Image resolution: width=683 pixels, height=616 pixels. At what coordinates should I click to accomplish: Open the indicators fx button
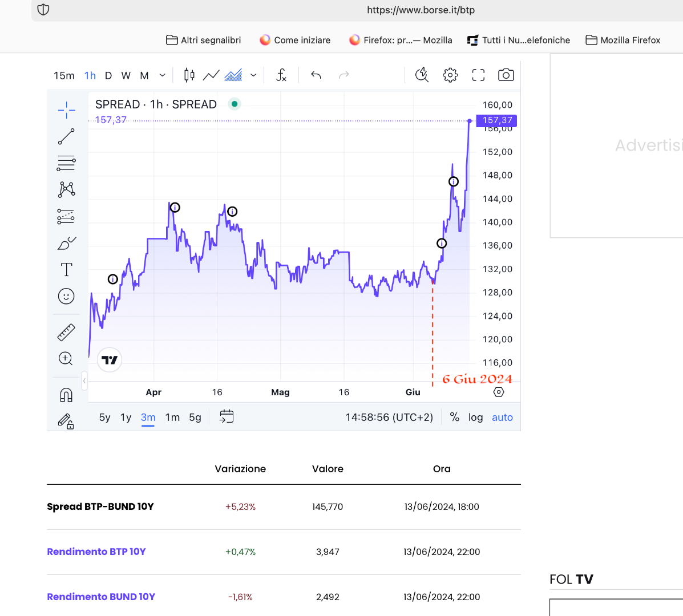pos(281,75)
